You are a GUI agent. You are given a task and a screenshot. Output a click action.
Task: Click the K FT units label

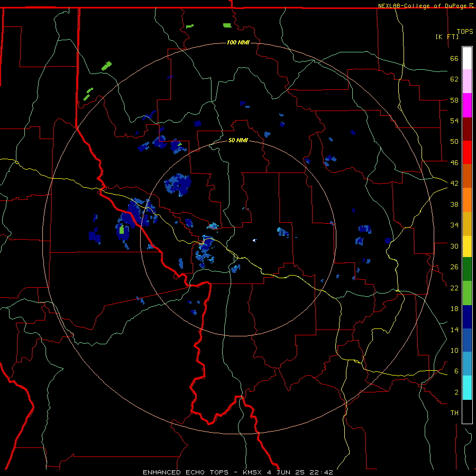point(447,37)
